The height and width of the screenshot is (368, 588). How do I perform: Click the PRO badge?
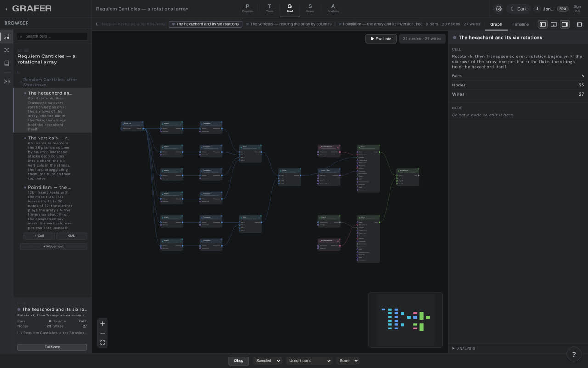pos(562,9)
